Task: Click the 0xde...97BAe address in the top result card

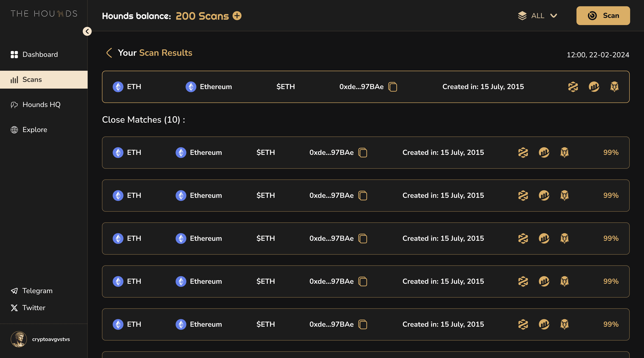Action: (361, 87)
